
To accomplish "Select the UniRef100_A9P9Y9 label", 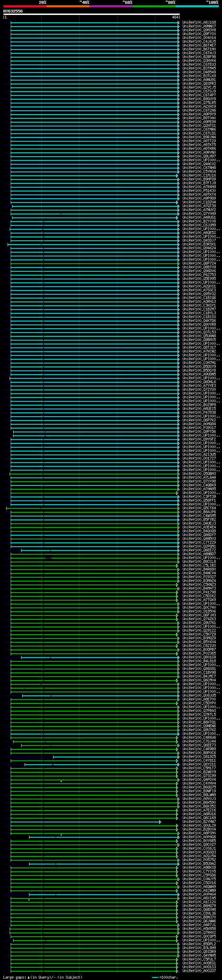I will 199,114.
